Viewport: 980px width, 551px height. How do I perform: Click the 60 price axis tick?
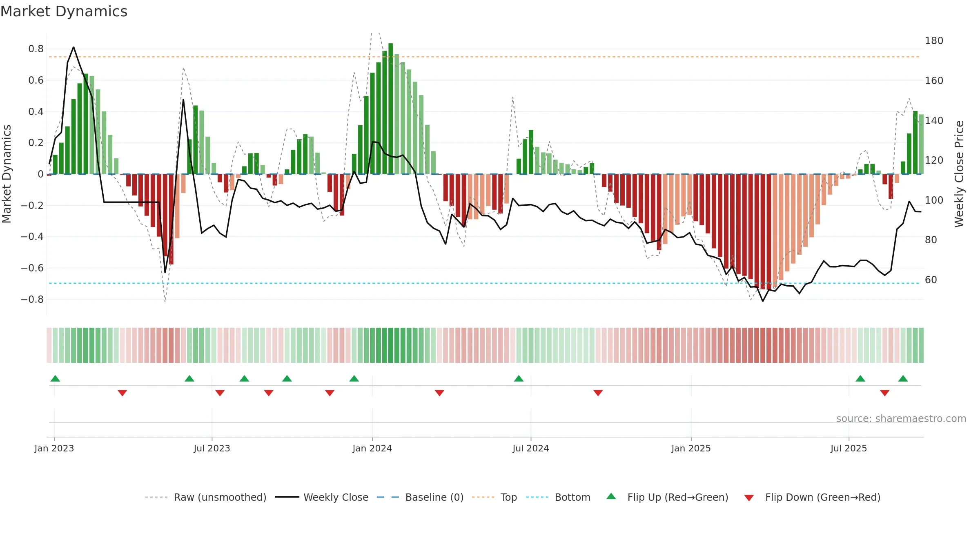(931, 280)
